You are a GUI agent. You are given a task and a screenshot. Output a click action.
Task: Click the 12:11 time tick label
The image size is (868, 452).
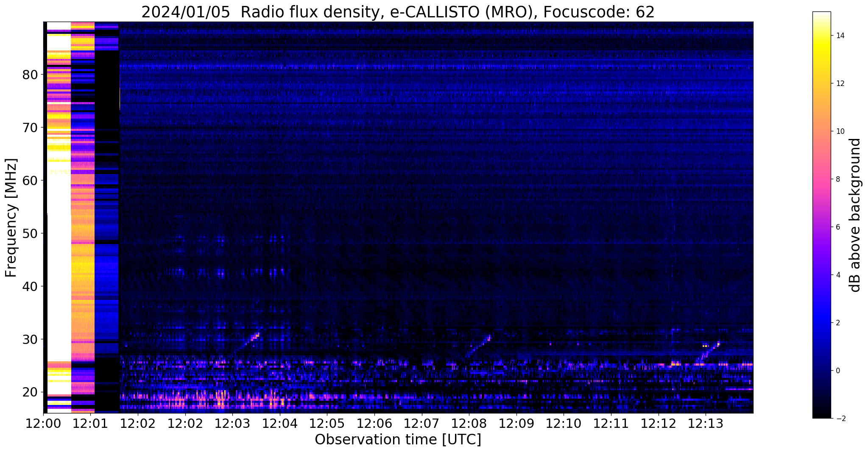[611, 424]
